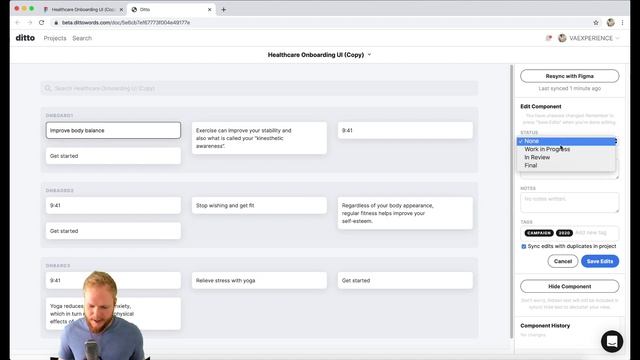Expand Healthcare Onboarding UI (Copy) title dropdown
640x360 pixels.
[x=369, y=54]
